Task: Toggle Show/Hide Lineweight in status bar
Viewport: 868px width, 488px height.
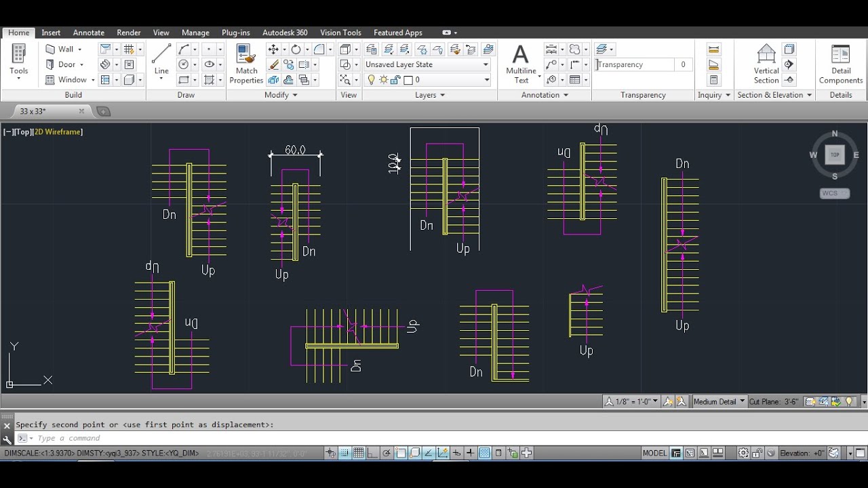Action: [471, 453]
